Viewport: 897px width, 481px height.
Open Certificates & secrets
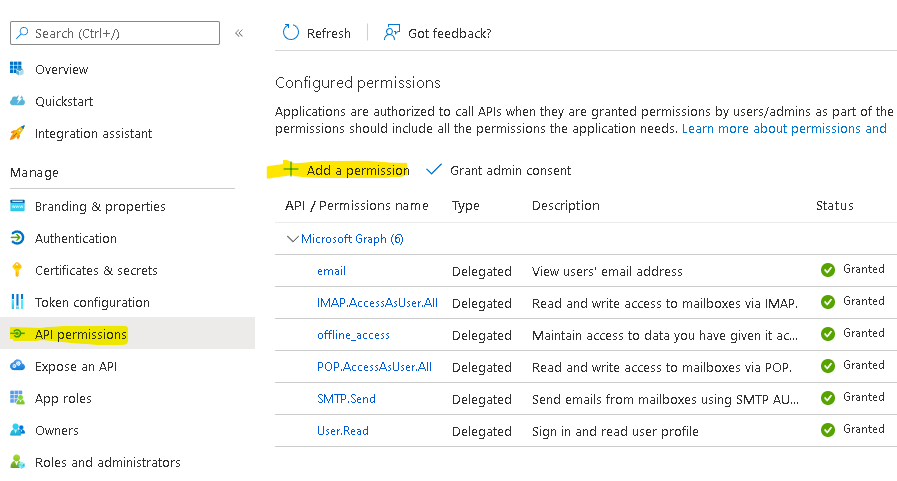[96, 271]
